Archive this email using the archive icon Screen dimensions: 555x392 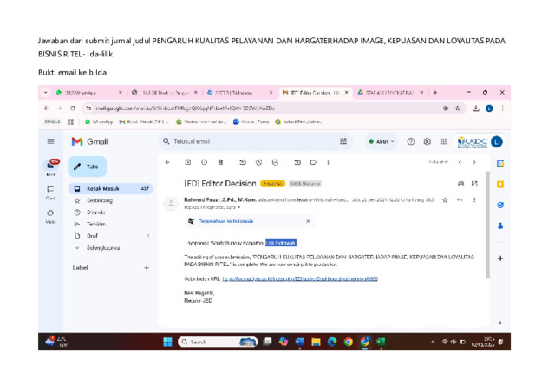188,162
